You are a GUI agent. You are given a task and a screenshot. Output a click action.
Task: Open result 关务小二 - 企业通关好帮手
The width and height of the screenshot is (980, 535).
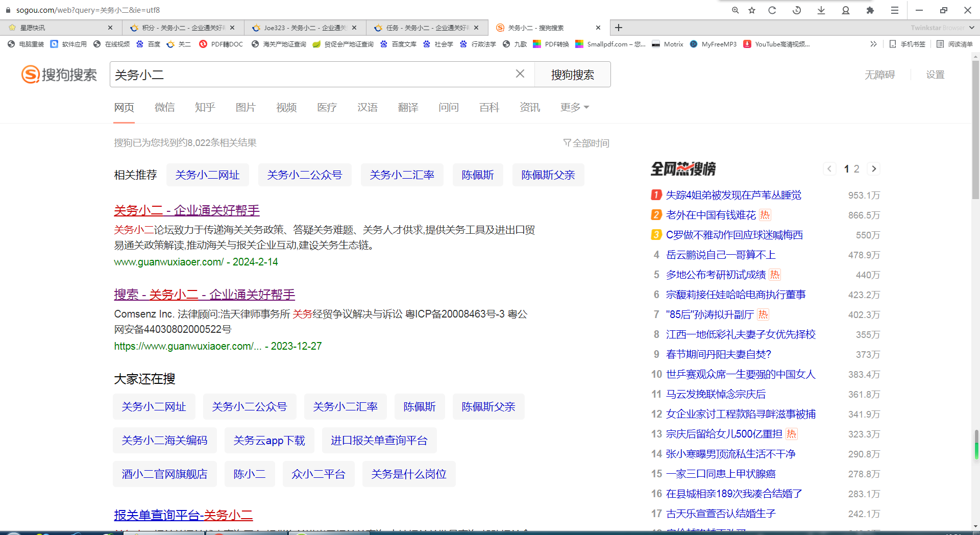pos(187,210)
